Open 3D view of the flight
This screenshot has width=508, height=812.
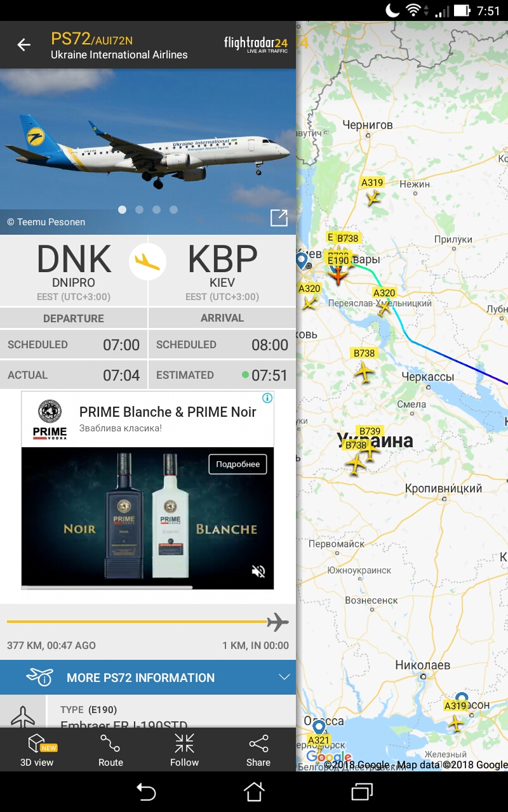[37, 750]
